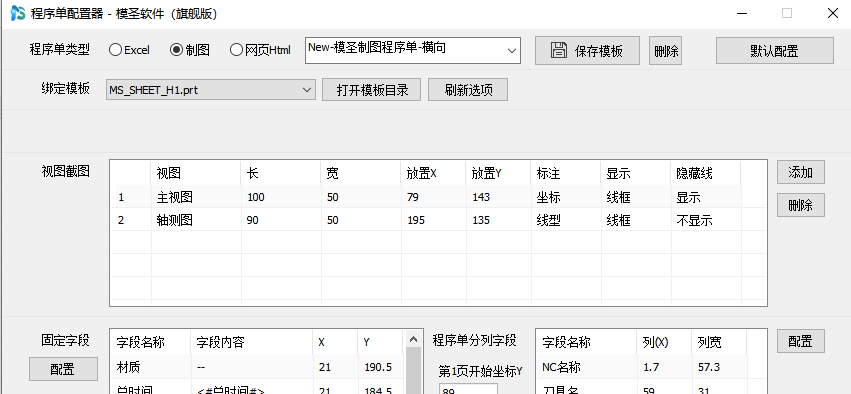Click the 模圣软件 app logo icon
851x394 pixels.
[18, 13]
